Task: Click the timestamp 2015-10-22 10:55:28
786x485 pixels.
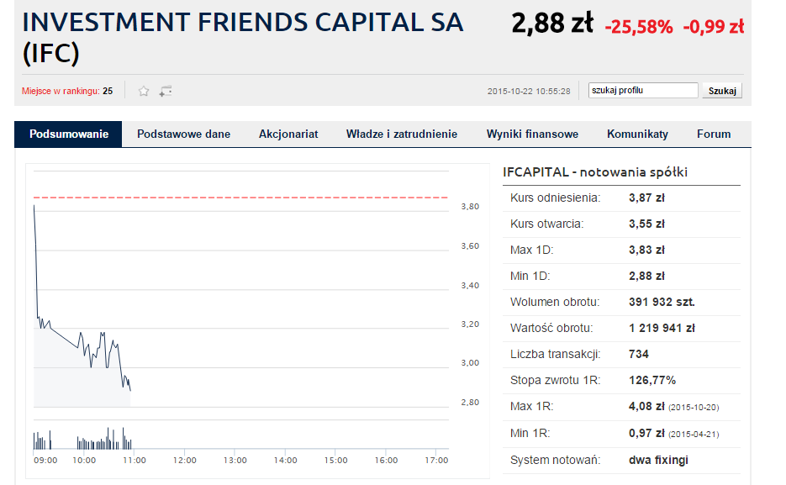Action: [x=529, y=91]
